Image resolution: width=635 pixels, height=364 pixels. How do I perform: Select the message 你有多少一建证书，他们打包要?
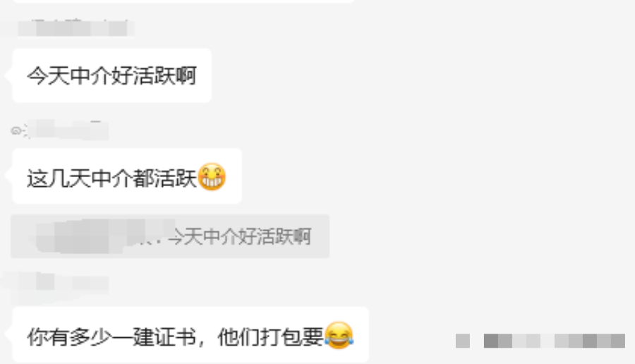(x=190, y=335)
